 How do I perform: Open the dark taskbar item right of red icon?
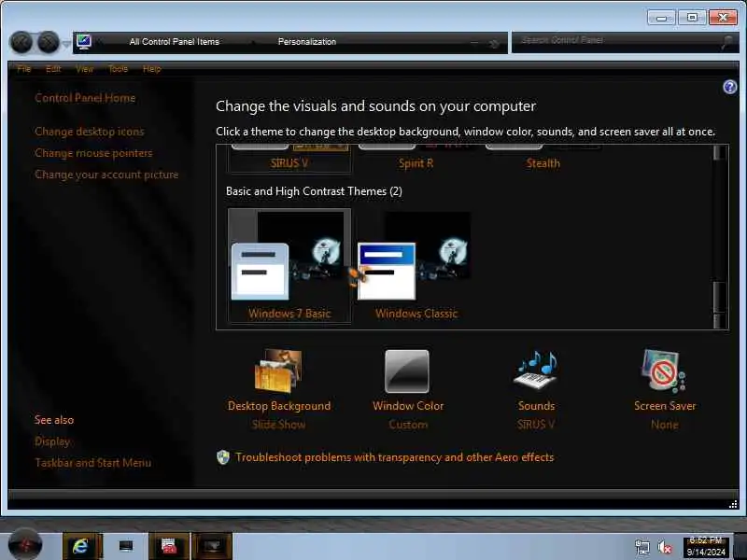[x=212, y=546]
